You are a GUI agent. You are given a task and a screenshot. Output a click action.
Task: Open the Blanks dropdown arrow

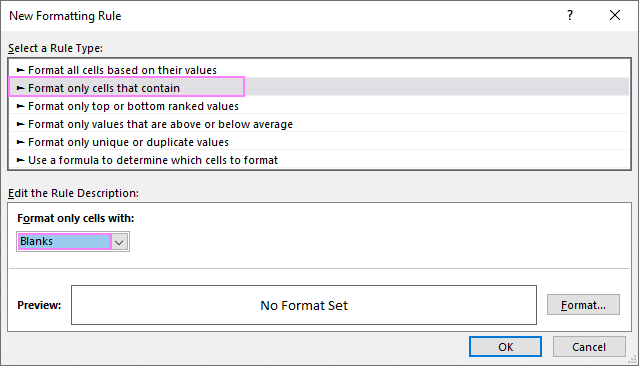(x=119, y=242)
